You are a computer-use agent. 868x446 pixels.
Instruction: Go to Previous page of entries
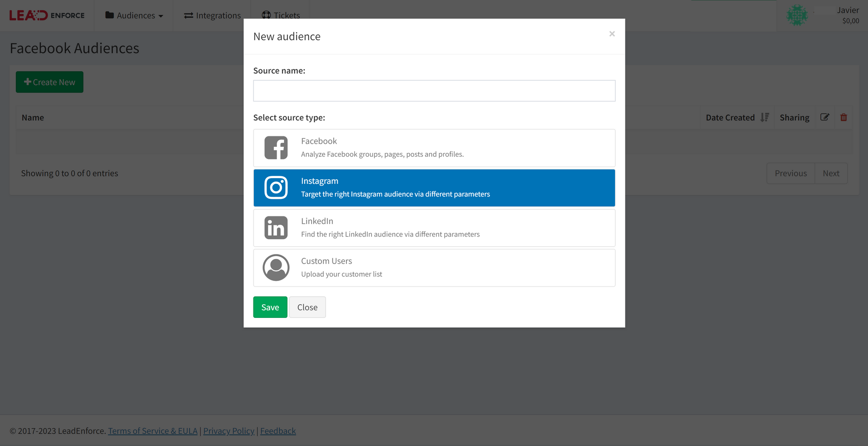click(x=791, y=173)
